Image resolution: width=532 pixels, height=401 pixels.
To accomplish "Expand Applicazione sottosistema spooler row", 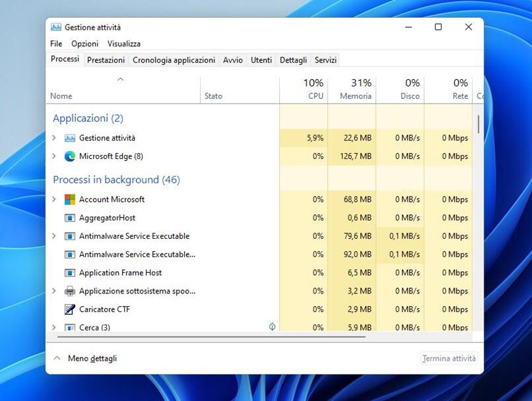I will tap(54, 290).
